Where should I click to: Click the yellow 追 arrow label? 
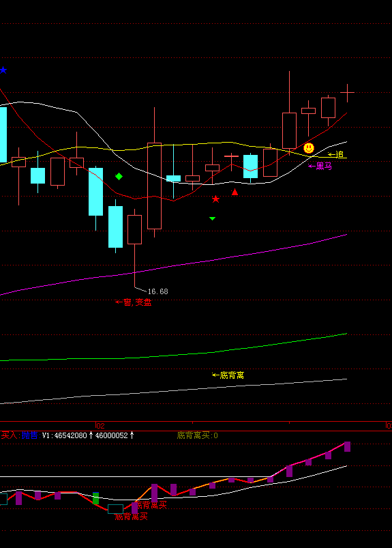[336, 154]
